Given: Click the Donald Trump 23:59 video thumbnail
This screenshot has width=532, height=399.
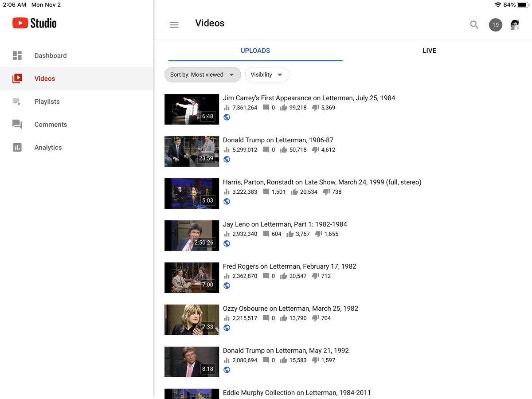Looking at the screenshot, I should tap(192, 151).
